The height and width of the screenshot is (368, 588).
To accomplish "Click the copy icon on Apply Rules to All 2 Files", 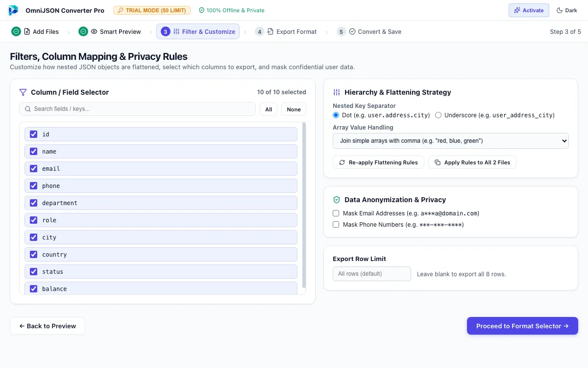I will (438, 162).
